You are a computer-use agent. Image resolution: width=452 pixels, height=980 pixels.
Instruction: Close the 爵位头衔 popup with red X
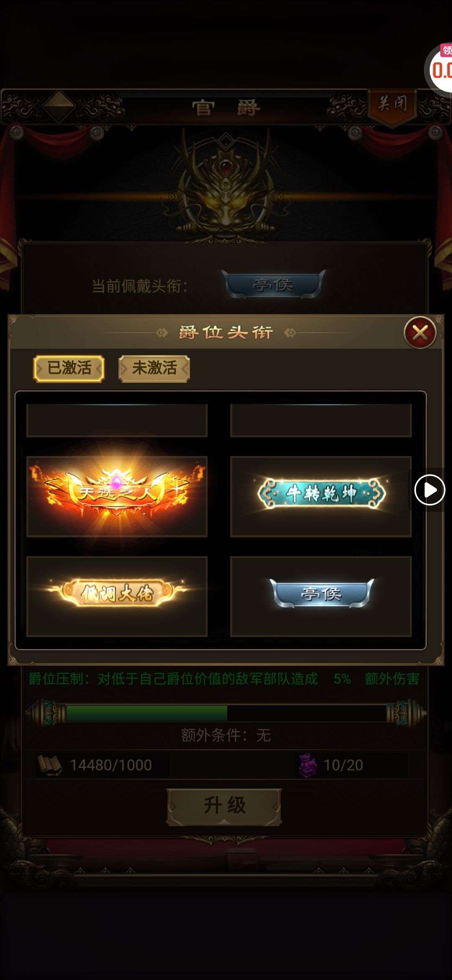click(x=420, y=333)
